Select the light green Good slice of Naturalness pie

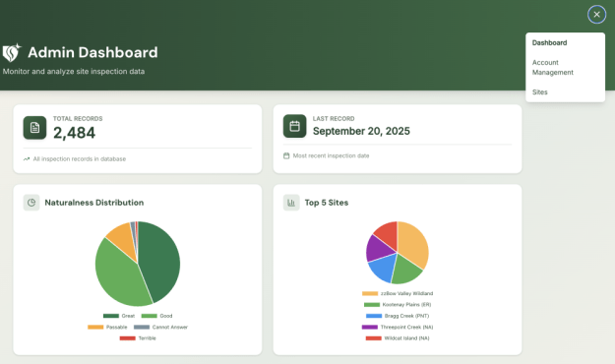point(118,274)
